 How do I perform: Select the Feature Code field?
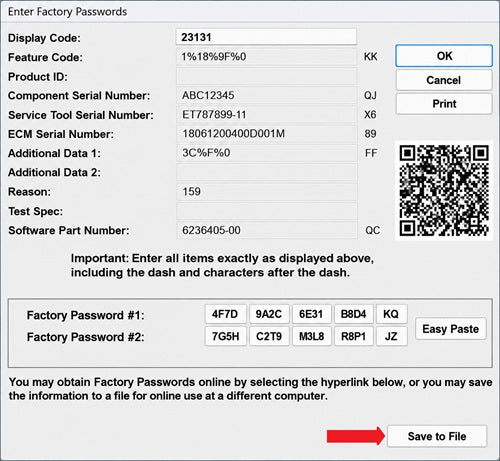click(266, 57)
